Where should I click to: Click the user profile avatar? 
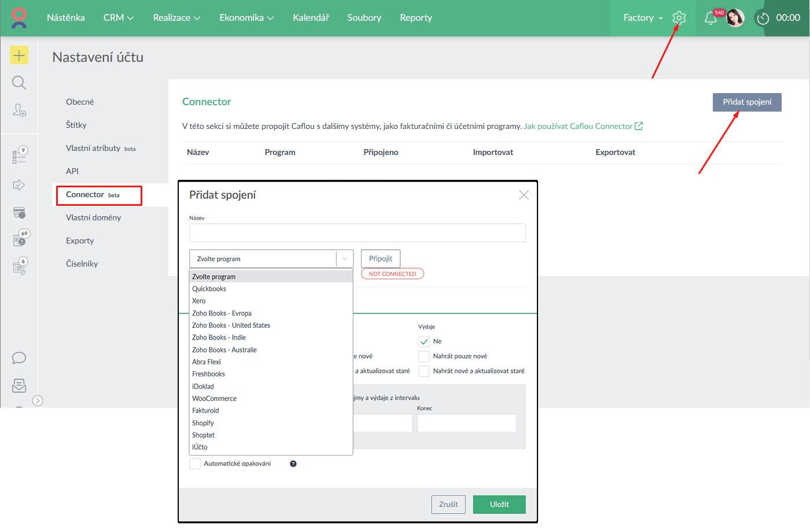click(735, 18)
